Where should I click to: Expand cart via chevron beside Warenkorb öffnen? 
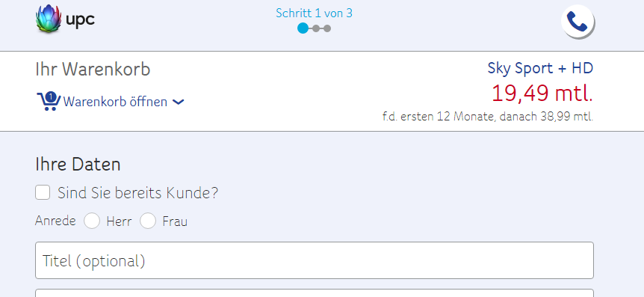tap(179, 102)
